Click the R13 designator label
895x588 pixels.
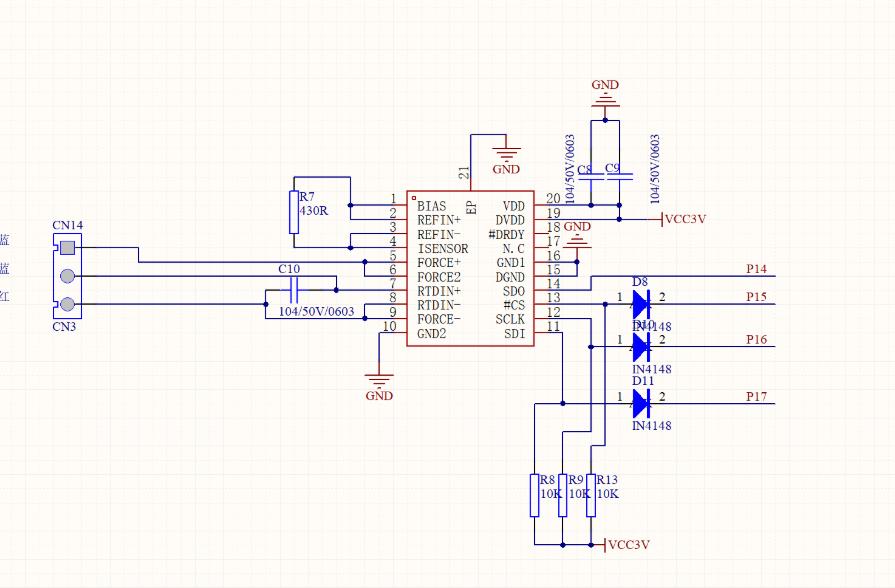click(607, 480)
